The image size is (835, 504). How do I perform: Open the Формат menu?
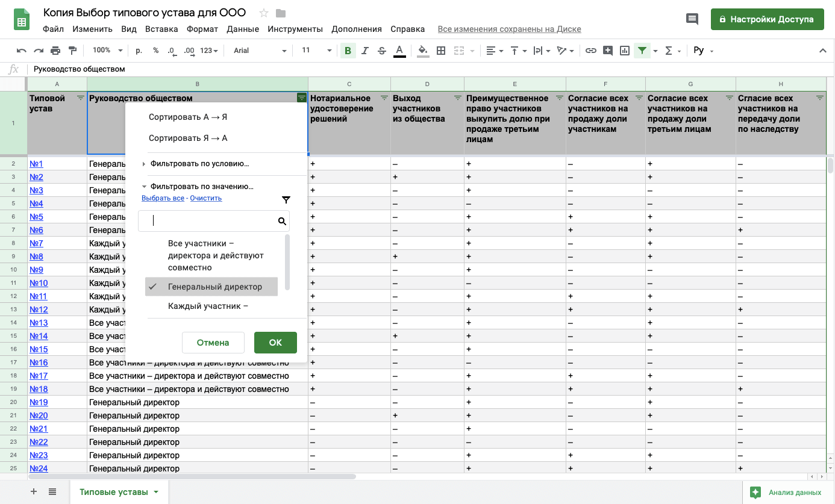tap(202, 29)
